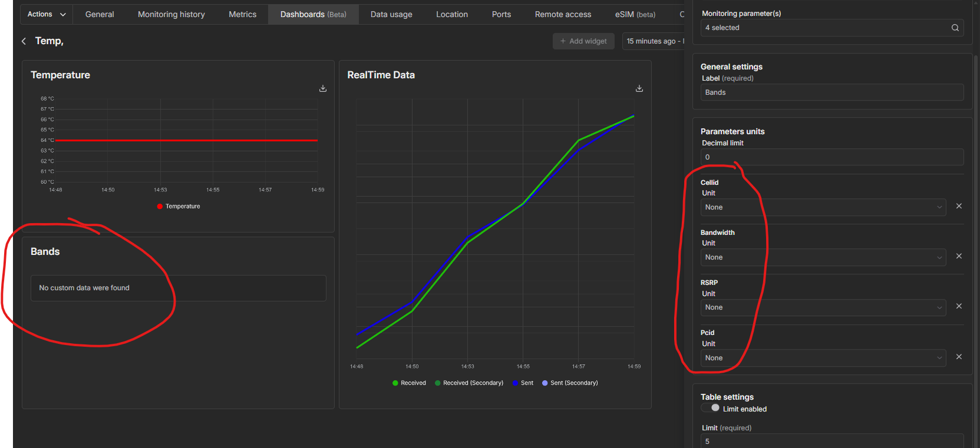Screen dimensions: 980x448
Task: Download the RealTime Data chart
Action: pos(639,89)
